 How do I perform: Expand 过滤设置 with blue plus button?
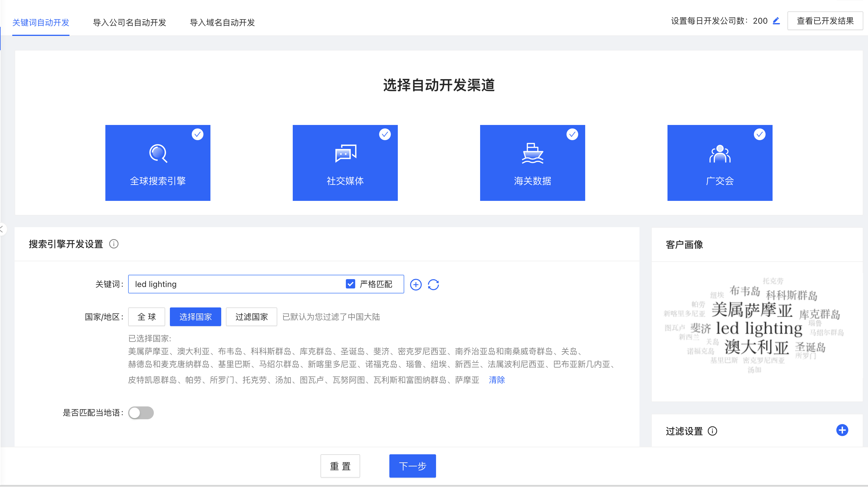[x=842, y=430]
